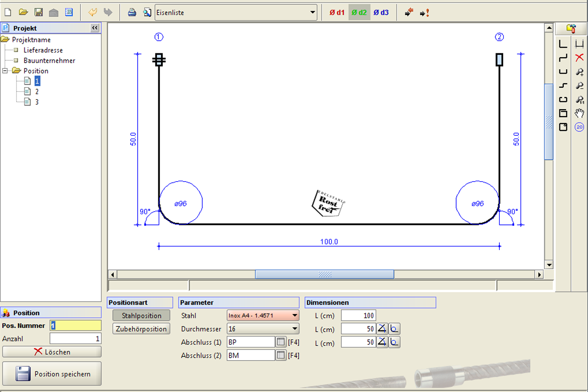The image size is (588, 392).
Task: Click the Abschluss (1) BP input field
Action: [x=250, y=342]
